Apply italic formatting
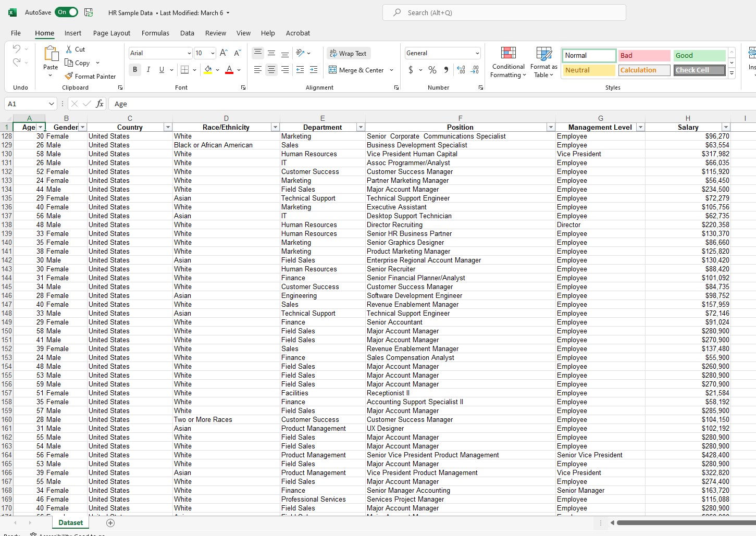This screenshot has height=536, width=756. click(x=148, y=69)
